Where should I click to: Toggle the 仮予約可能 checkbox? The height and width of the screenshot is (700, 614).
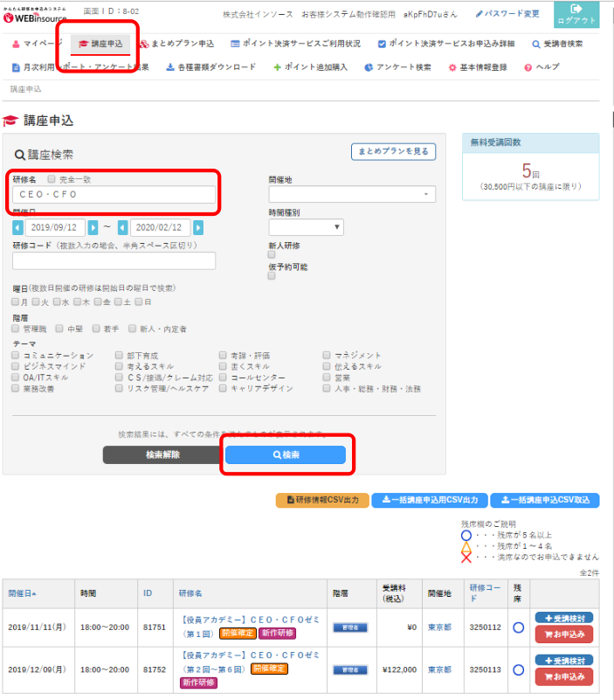click(272, 276)
